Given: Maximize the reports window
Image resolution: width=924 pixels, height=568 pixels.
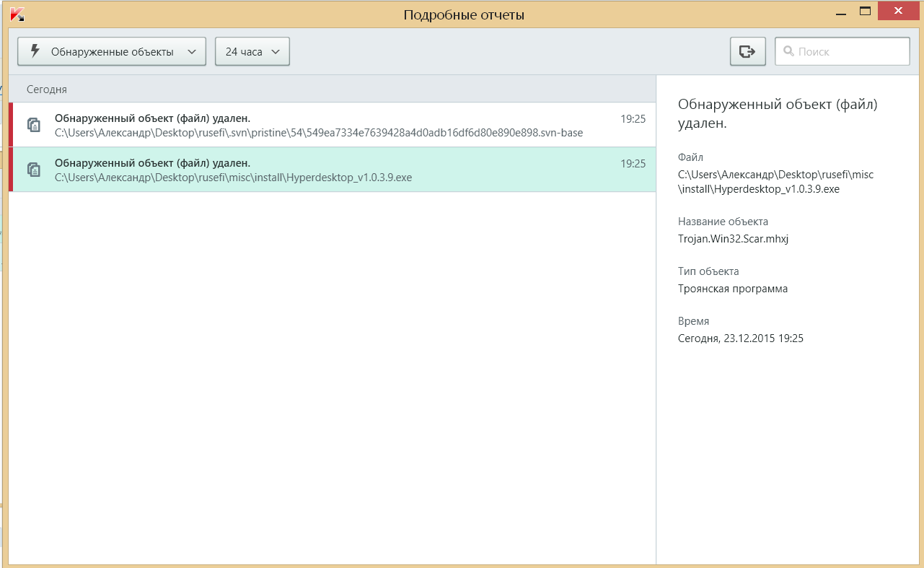Looking at the screenshot, I should coord(865,12).
